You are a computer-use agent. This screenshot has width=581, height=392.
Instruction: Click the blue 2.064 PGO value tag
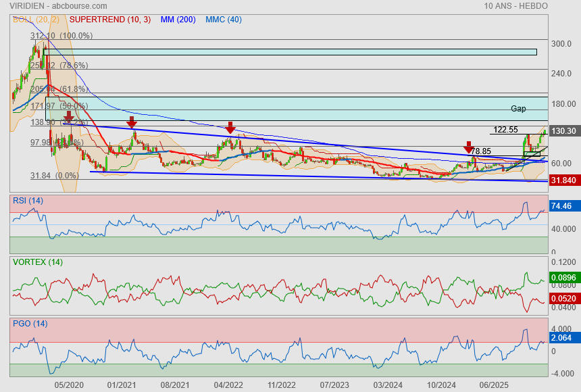point(563,337)
